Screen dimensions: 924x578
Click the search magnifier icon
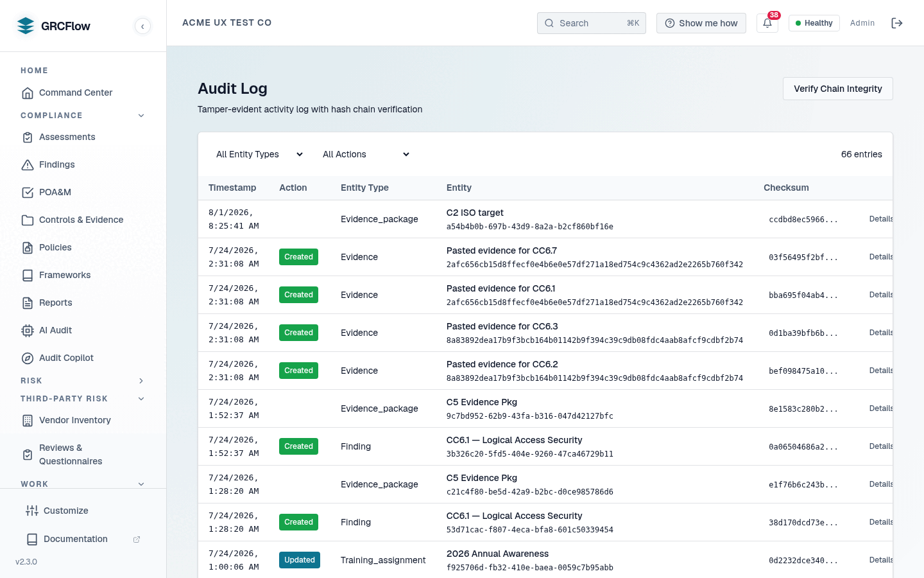click(549, 23)
